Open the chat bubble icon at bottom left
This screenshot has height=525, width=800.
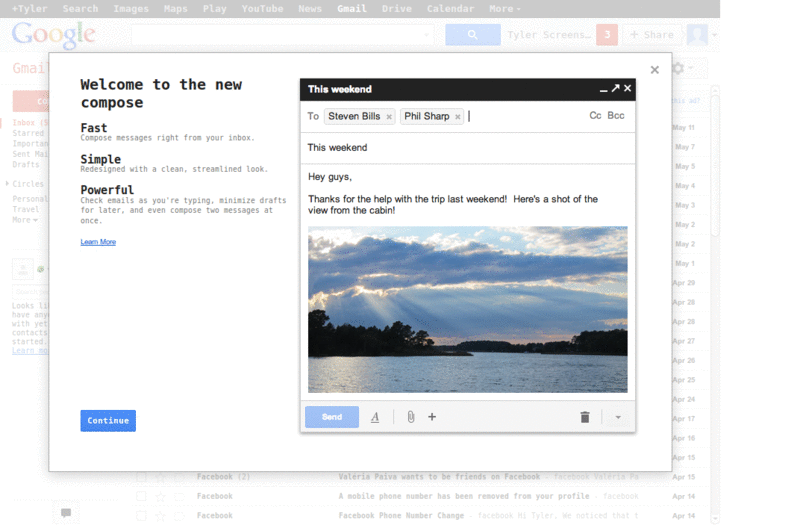coord(66,513)
